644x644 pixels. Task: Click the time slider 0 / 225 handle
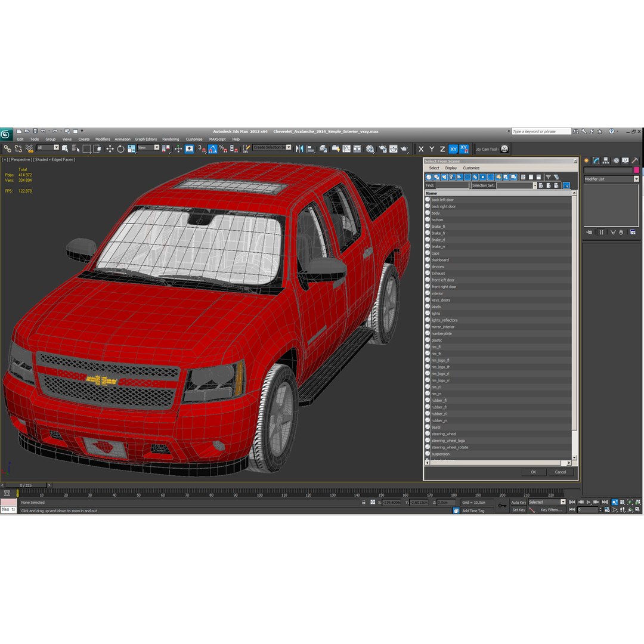click(x=26, y=485)
